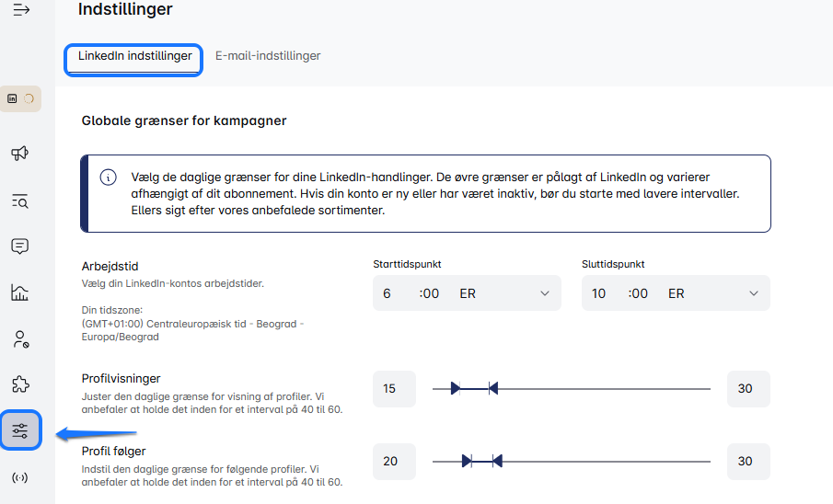833x504 pixels.
Task: Open settings via the sliders icon
Action: pyautogui.click(x=20, y=430)
